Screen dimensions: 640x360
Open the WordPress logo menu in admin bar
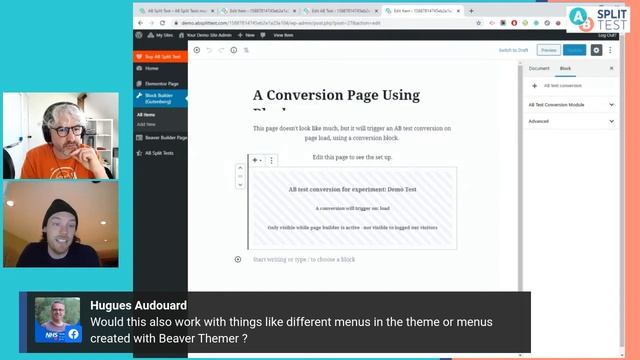tap(139, 35)
